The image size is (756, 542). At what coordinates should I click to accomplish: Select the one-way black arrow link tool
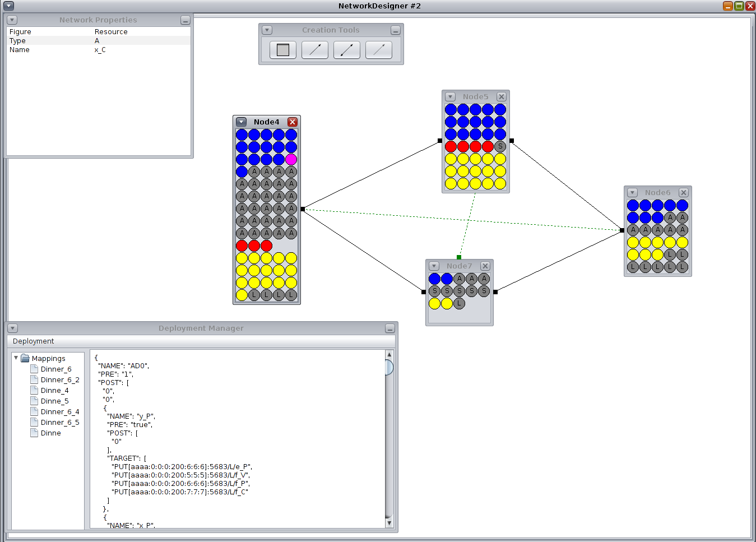tap(315, 50)
